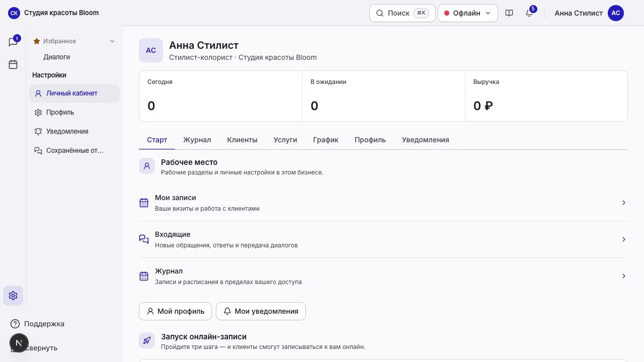Click the round N badge at bottom left

pos(19,343)
